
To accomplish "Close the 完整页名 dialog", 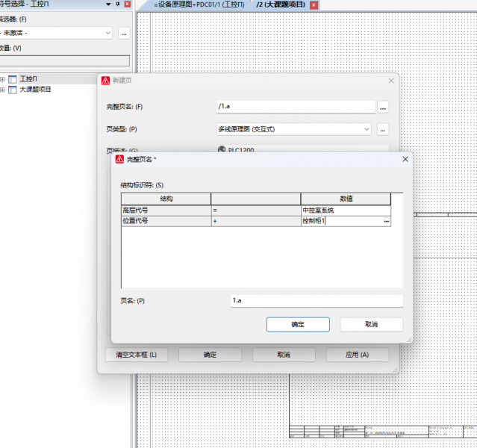I will tap(405, 159).
